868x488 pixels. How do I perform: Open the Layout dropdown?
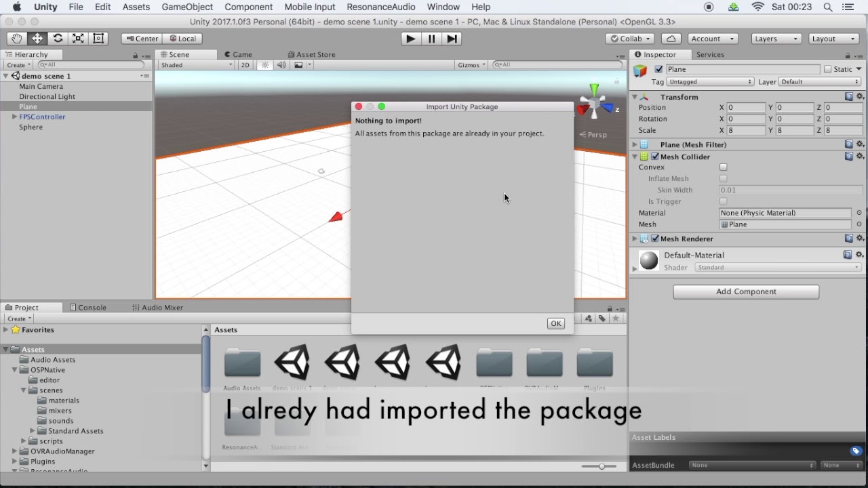coord(833,39)
